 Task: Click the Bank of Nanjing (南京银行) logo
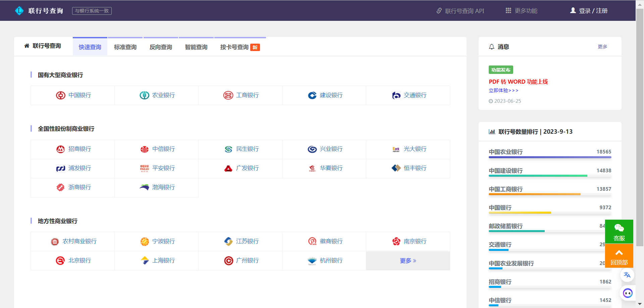click(x=396, y=241)
